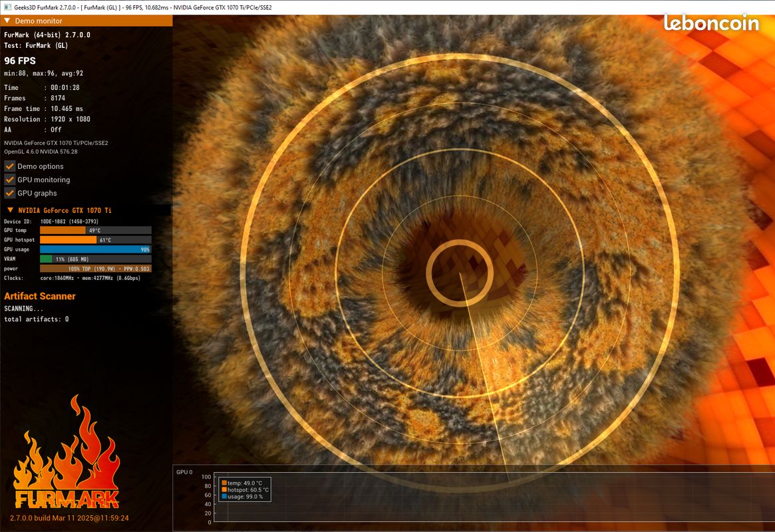Click the Frames 8174 value
This screenshot has width=775, height=532.
58,98
